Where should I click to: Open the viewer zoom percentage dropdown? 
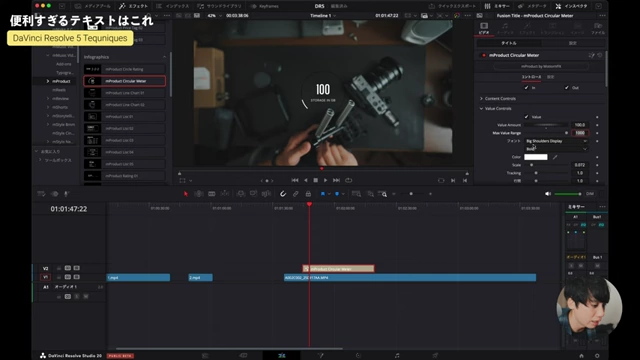click(x=214, y=16)
